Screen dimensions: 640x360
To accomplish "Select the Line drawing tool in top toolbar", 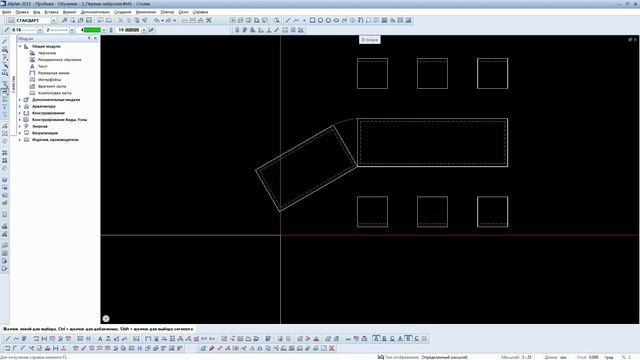I will [x=288, y=20].
